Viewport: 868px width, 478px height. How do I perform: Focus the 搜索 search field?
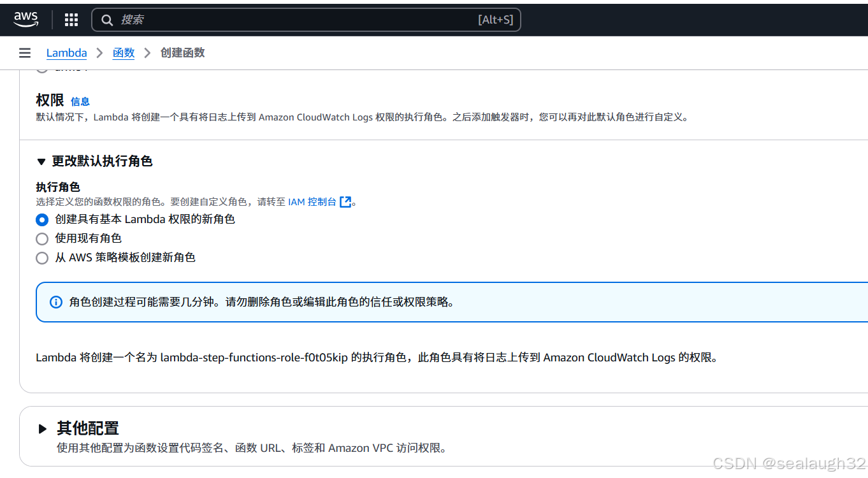306,20
